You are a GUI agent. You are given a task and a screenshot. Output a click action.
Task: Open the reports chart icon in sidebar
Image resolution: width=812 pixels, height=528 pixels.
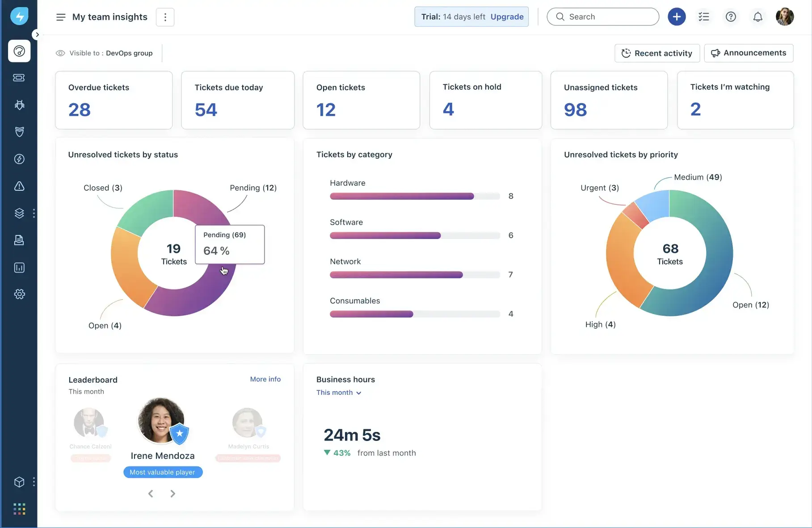19,268
